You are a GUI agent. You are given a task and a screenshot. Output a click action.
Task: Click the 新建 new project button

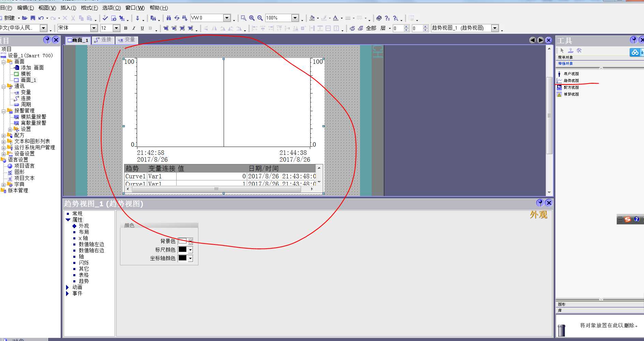(x=8, y=18)
